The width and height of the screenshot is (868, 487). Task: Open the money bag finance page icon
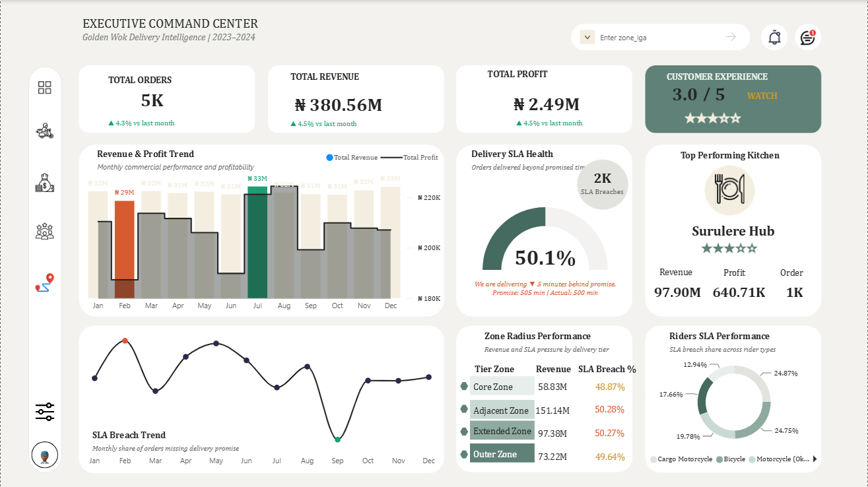pyautogui.click(x=45, y=183)
